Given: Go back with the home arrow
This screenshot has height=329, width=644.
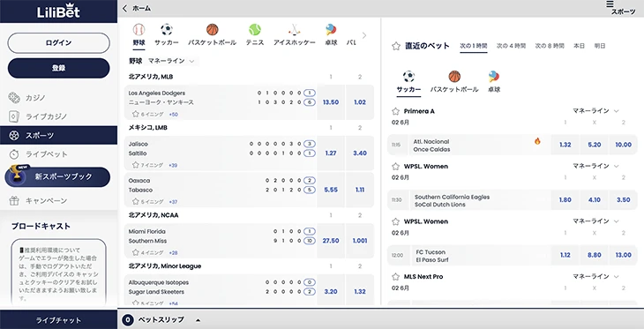Looking at the screenshot, I should point(125,8).
